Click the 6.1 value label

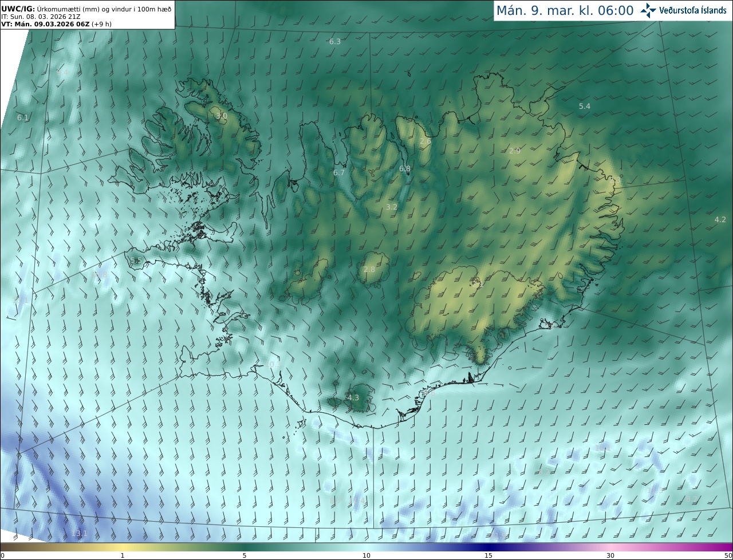(23, 117)
